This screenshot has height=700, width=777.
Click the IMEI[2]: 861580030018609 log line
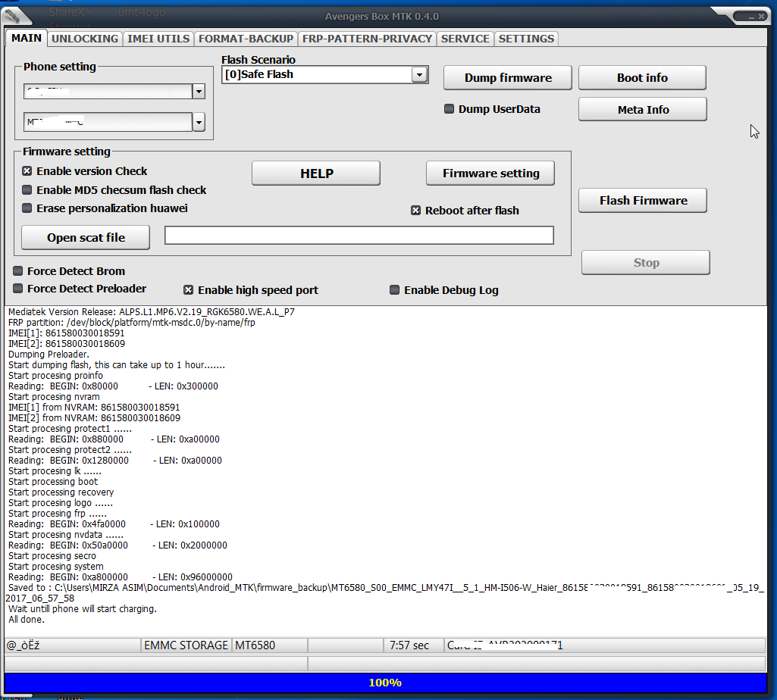[67, 344]
